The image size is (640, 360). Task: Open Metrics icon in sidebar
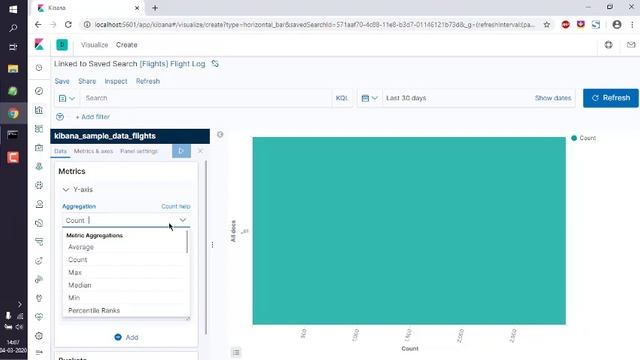click(x=39, y=204)
